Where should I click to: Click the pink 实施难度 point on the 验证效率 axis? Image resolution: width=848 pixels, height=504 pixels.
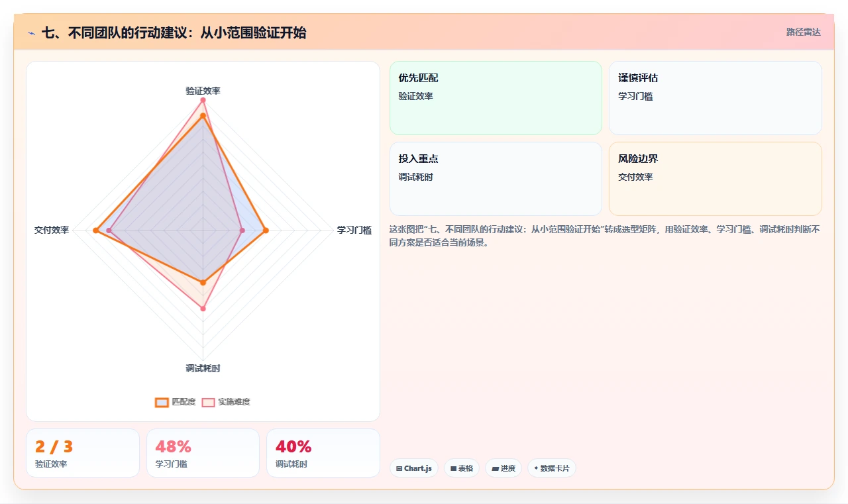pyautogui.click(x=203, y=100)
